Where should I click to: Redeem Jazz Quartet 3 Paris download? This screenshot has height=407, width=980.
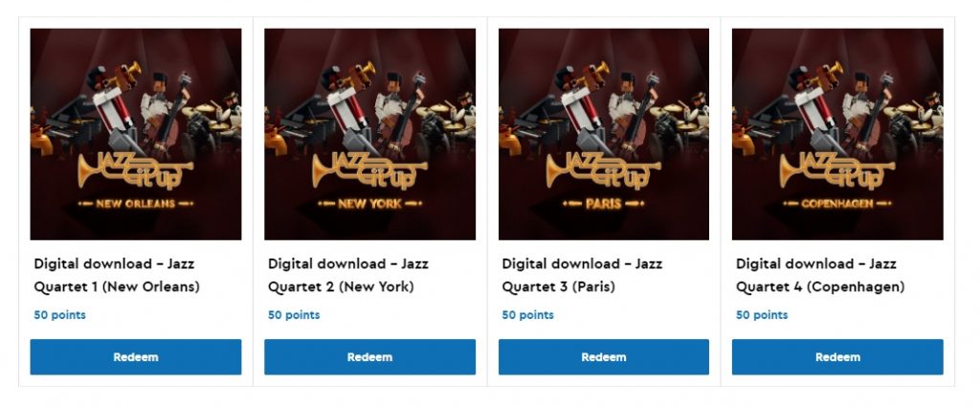point(604,357)
